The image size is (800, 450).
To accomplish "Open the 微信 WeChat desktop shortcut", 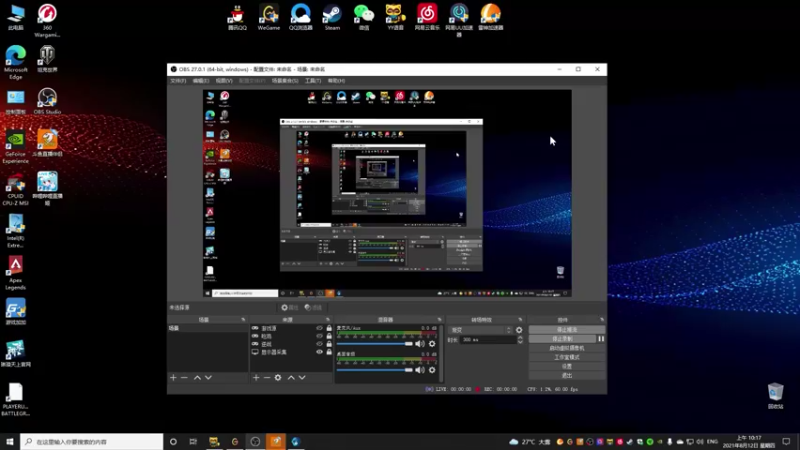I will tap(364, 17).
